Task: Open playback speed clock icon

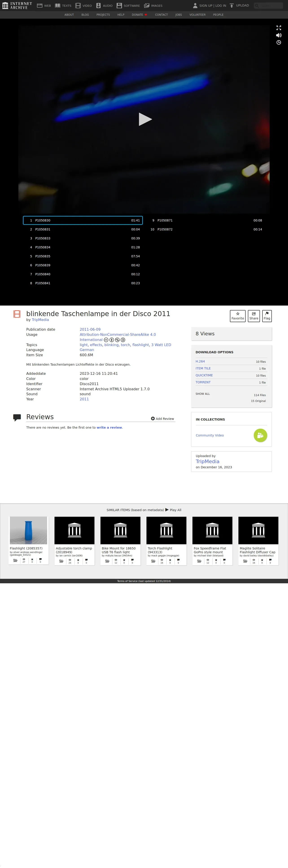Action: pos(279,42)
